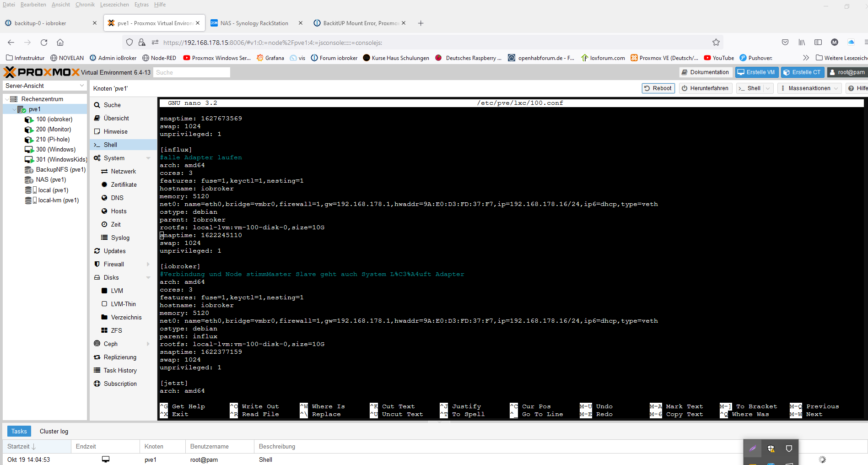Switch to Cluster log tab
Viewport: 868px width, 465px height.
click(x=54, y=431)
